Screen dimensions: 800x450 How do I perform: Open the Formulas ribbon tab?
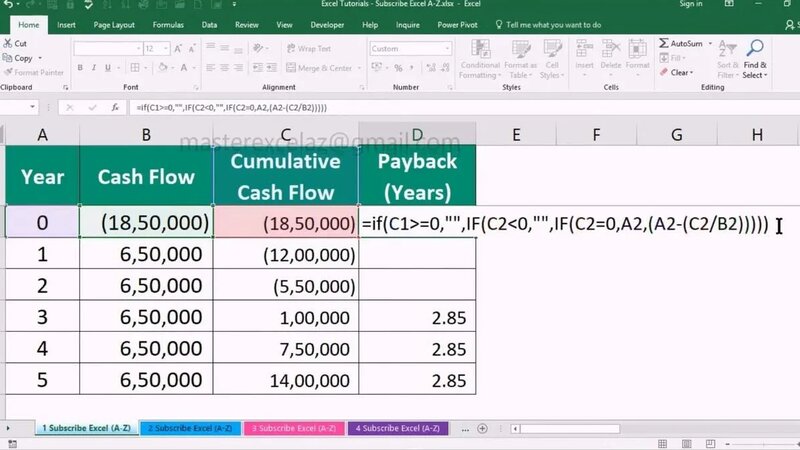pyautogui.click(x=168, y=24)
